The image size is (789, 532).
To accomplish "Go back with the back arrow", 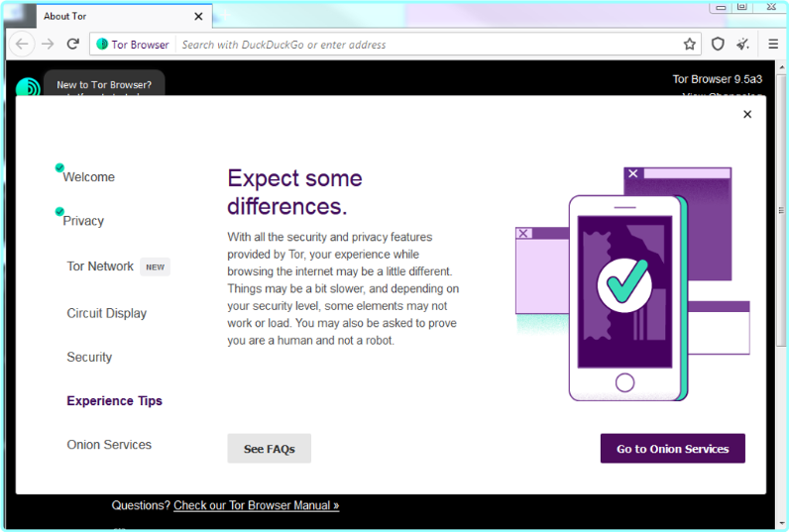I will pos(22,45).
